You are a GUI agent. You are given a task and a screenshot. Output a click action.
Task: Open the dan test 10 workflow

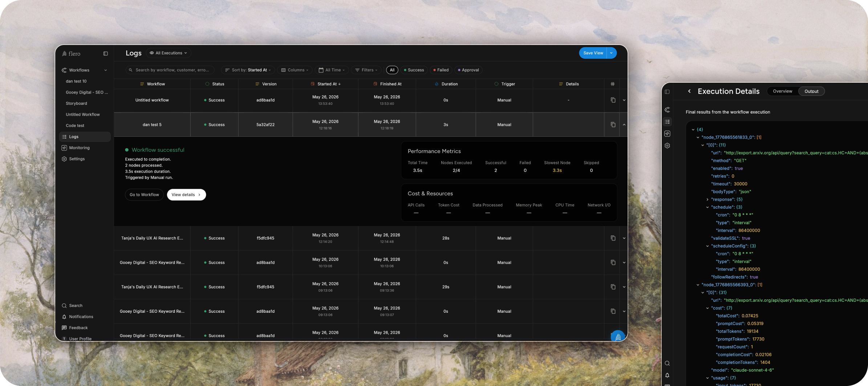pyautogui.click(x=76, y=81)
